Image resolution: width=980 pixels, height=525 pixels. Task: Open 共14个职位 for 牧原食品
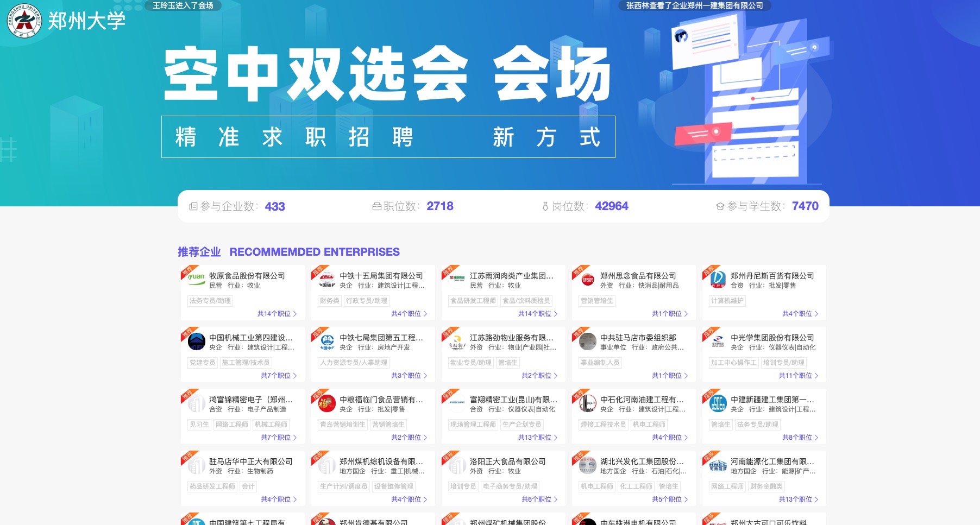tap(277, 314)
